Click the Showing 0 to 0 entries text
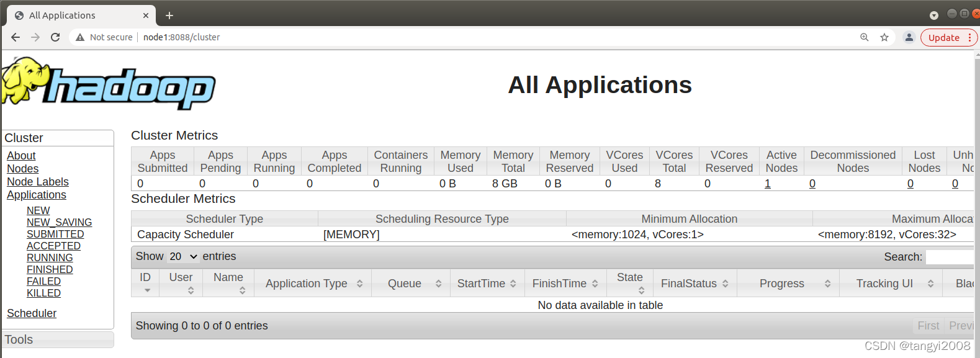 click(202, 326)
